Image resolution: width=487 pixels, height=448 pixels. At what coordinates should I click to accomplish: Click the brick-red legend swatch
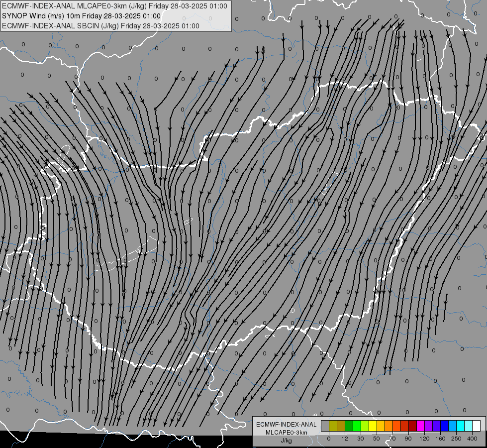(405, 426)
